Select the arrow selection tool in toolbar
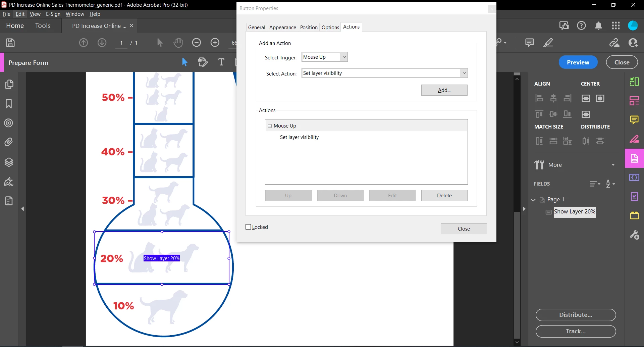 tap(160, 43)
